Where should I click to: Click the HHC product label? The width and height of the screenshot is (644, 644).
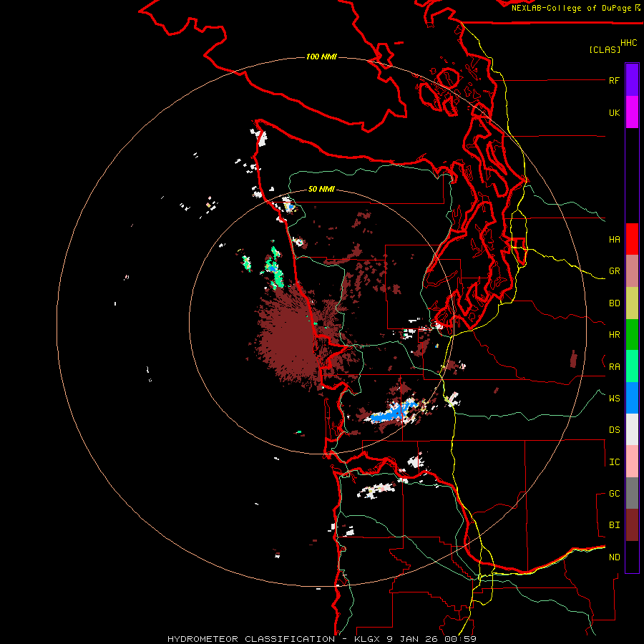coord(629,43)
